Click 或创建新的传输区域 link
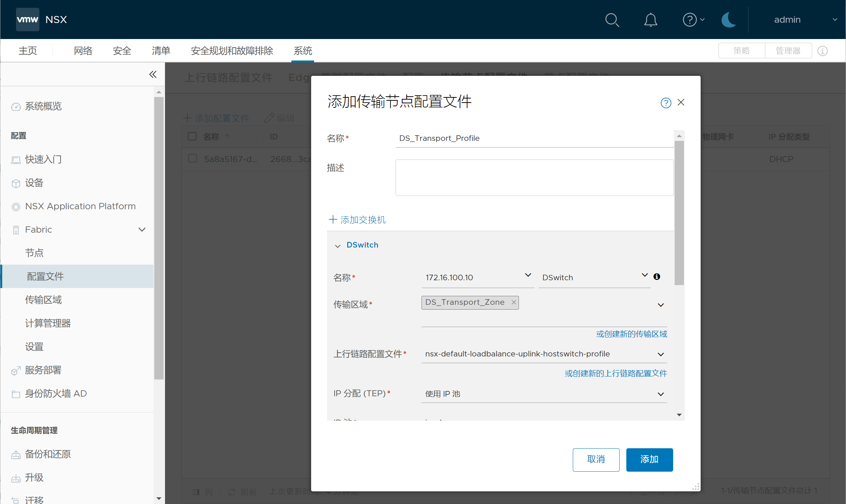This screenshot has height=504, width=846. click(631, 334)
